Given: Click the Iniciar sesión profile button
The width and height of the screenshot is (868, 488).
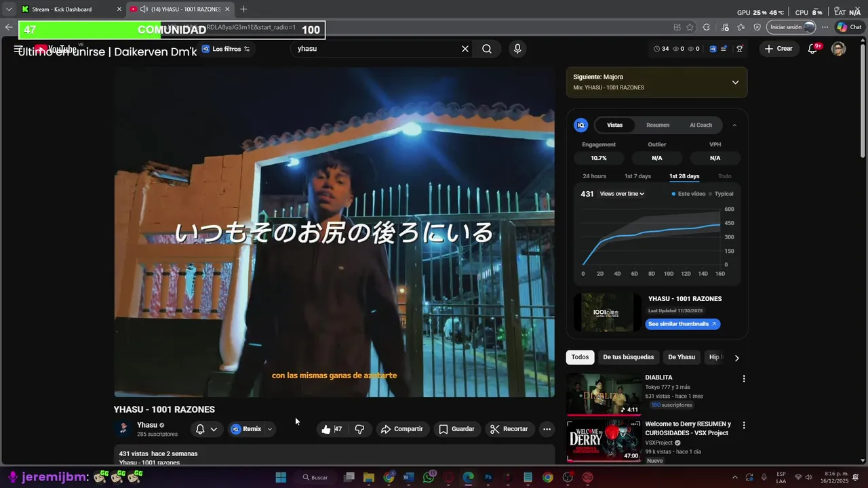Looking at the screenshot, I should click(x=791, y=27).
